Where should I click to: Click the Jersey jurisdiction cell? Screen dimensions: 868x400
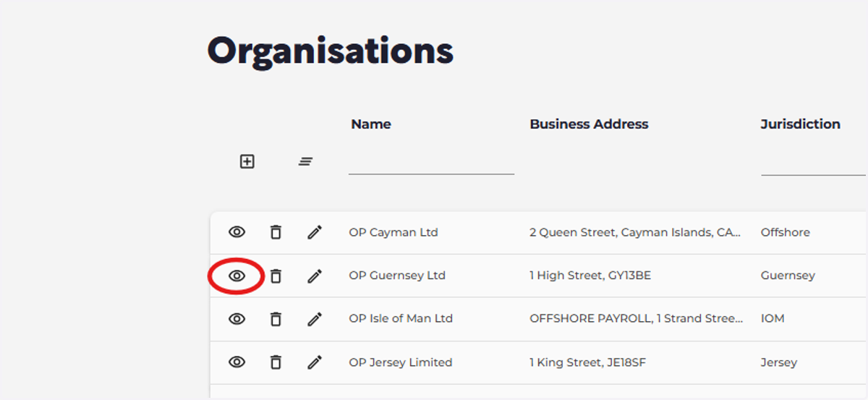coord(779,362)
